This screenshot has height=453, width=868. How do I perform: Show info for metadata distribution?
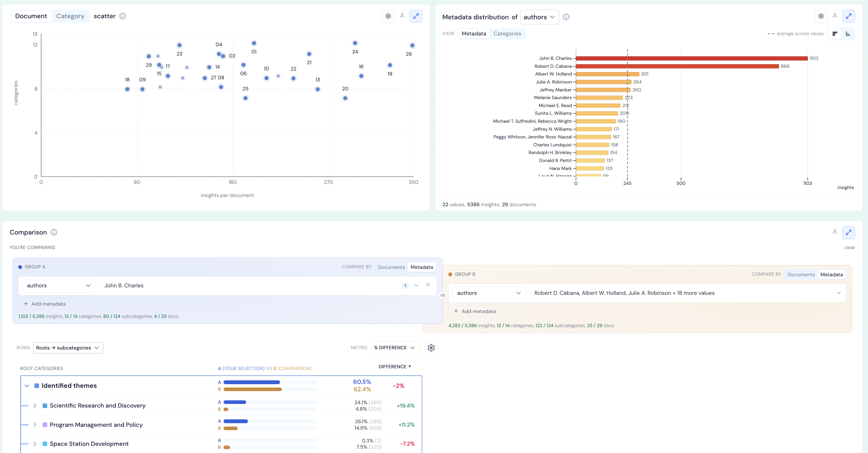coord(566,17)
